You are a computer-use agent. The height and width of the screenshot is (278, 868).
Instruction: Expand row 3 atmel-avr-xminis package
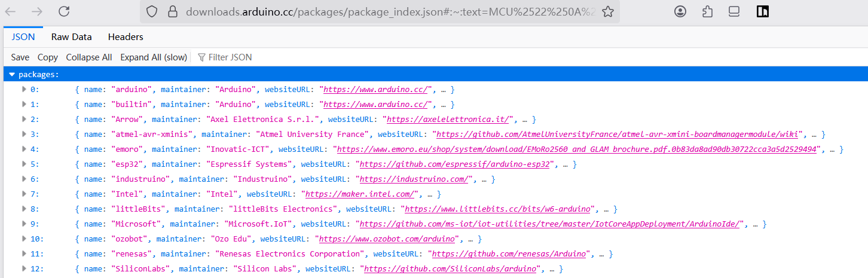coord(25,134)
